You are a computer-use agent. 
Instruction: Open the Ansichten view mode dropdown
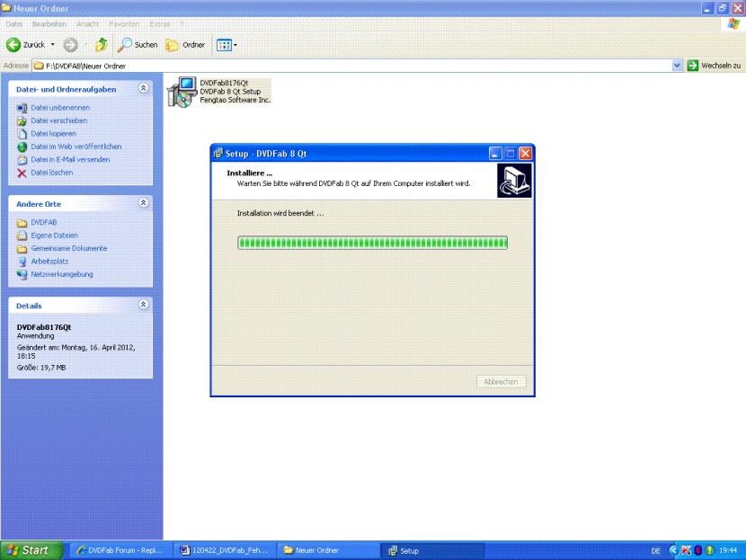click(225, 44)
